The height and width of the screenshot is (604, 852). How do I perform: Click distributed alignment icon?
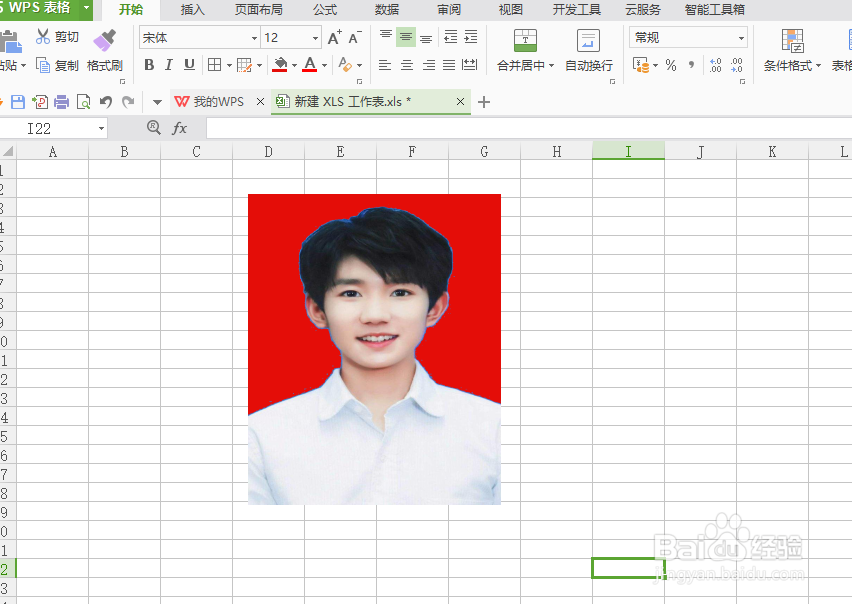click(469, 65)
